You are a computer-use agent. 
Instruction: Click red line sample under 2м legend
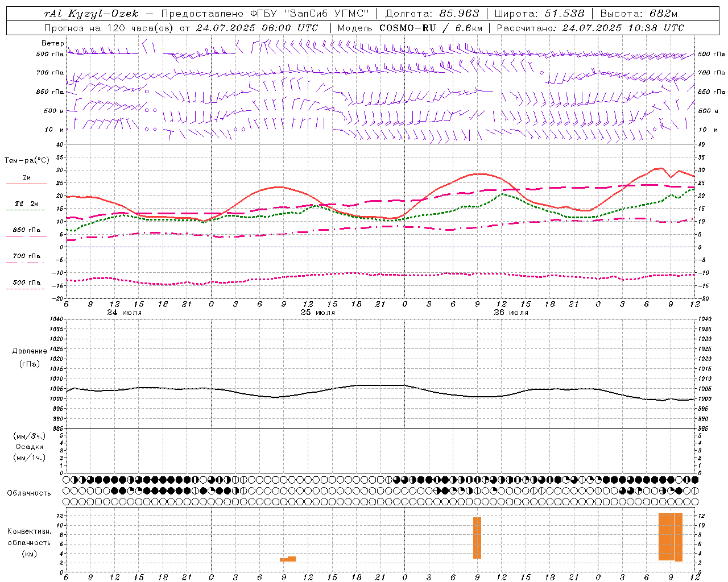click(x=26, y=184)
